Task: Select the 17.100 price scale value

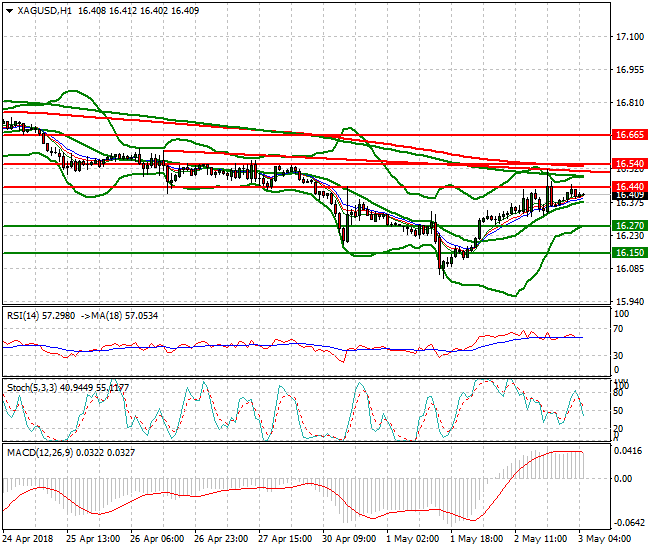Action: click(630, 37)
